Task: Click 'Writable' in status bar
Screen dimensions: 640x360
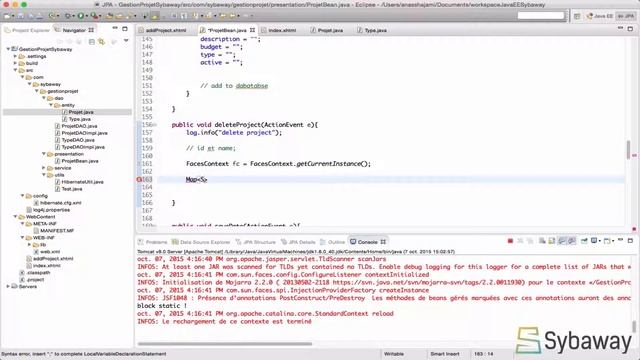Action: [x=394, y=354]
